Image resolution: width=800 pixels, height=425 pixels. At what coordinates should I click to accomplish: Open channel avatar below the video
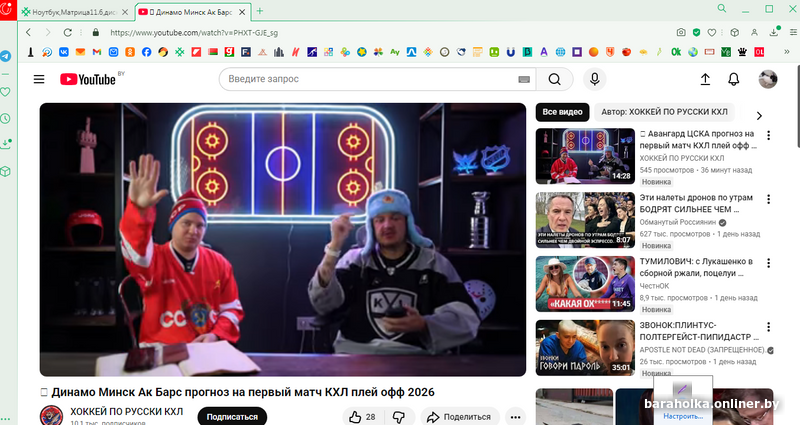coord(52,415)
